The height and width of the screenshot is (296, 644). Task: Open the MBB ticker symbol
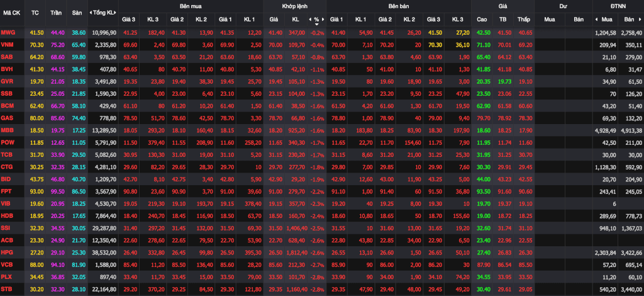coord(7,131)
